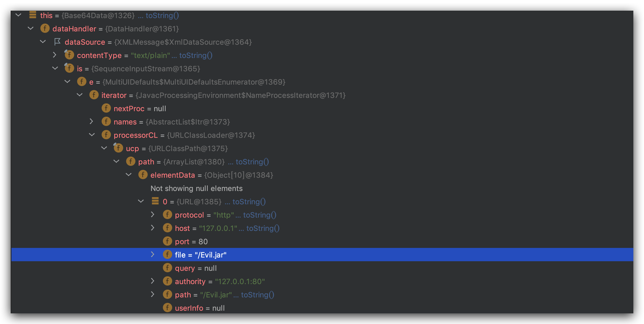
Task: Click the field icon beside nextProc
Action: (x=106, y=108)
